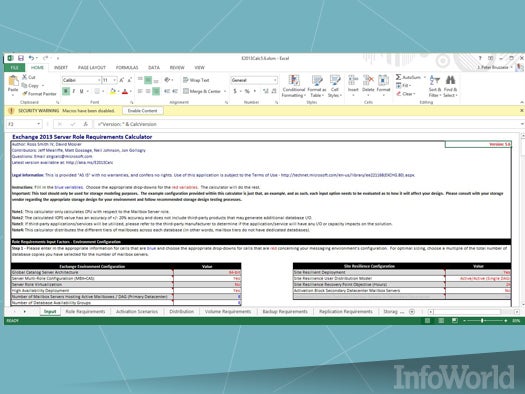Switch to the DATA ribbon tab
The image size is (525, 394).
154,67
